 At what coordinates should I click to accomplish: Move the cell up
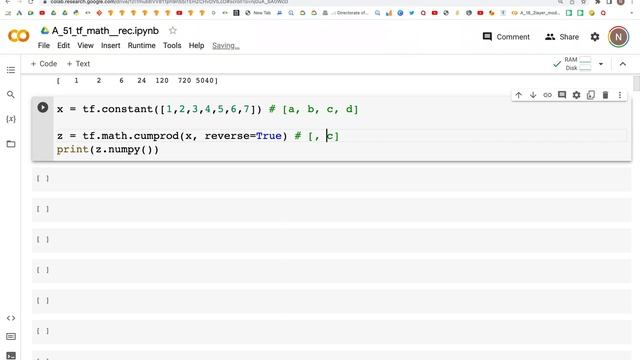[518, 95]
